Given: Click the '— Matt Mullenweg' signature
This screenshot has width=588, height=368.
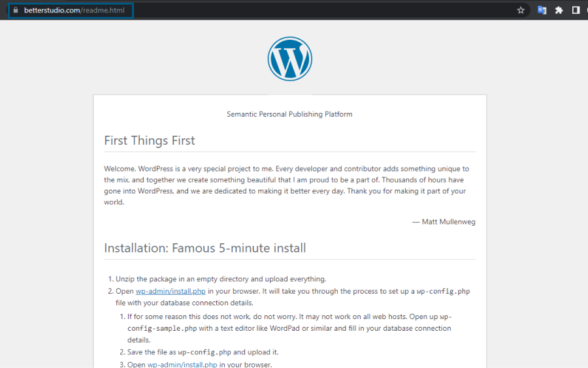Looking at the screenshot, I should (x=444, y=222).
